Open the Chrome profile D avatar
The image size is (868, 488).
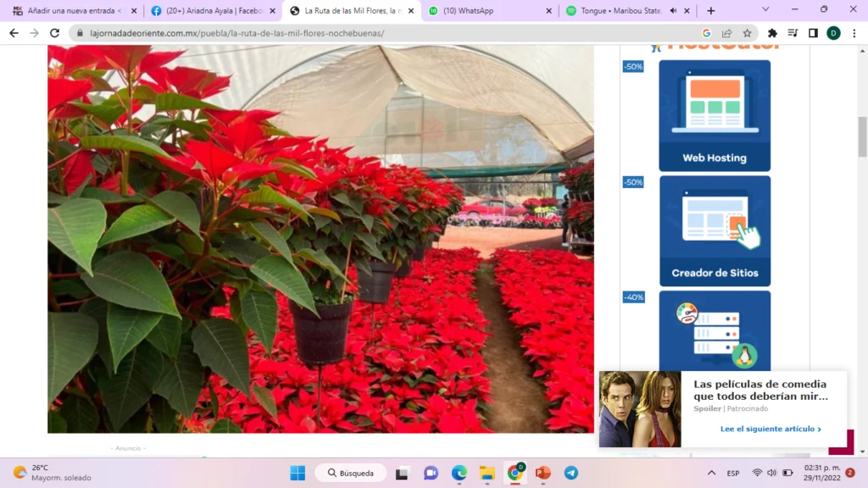click(x=833, y=33)
